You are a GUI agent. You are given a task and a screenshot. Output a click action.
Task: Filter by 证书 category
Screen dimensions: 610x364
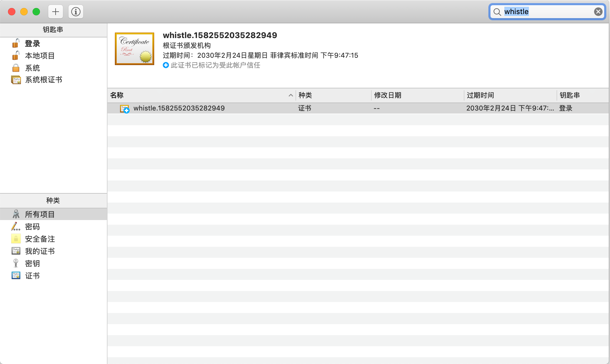pos(32,276)
